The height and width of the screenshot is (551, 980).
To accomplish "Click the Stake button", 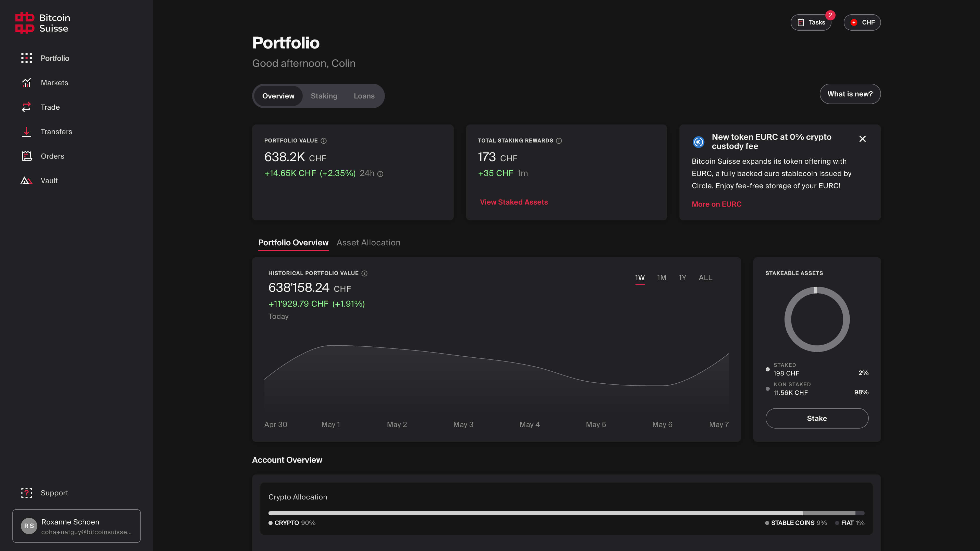I will point(817,418).
